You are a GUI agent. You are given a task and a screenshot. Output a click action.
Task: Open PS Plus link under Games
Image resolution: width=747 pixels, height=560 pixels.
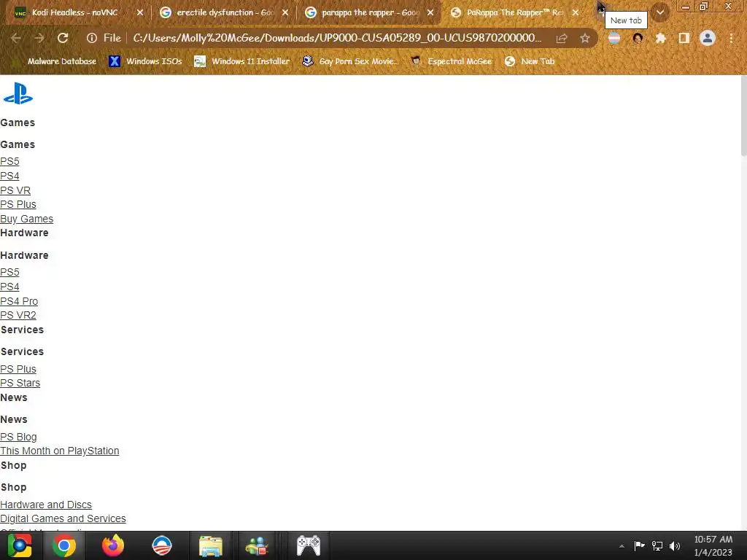(18, 204)
